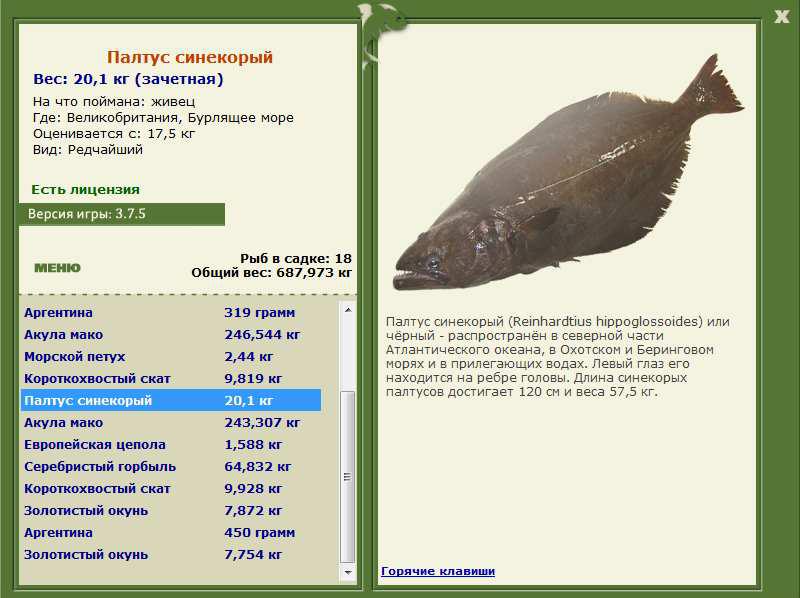Select Акула мако 243,307 кг row
Screen dimensions: 800x598
pos(171,422)
